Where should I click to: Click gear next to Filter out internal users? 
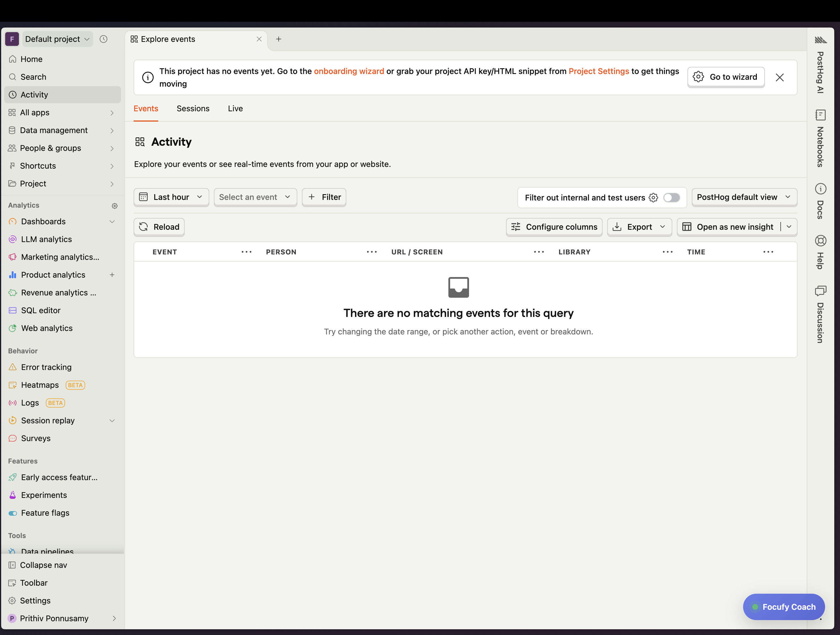(x=653, y=198)
